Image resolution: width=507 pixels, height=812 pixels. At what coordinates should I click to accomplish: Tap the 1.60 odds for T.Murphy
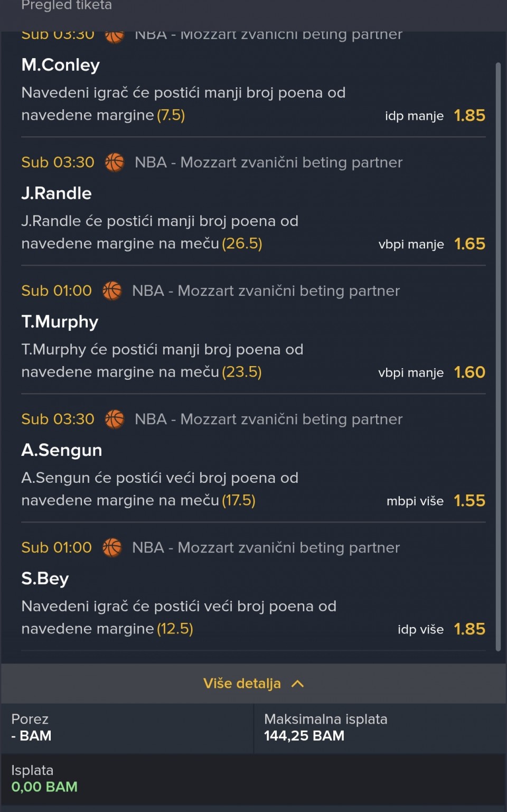pyautogui.click(x=470, y=372)
